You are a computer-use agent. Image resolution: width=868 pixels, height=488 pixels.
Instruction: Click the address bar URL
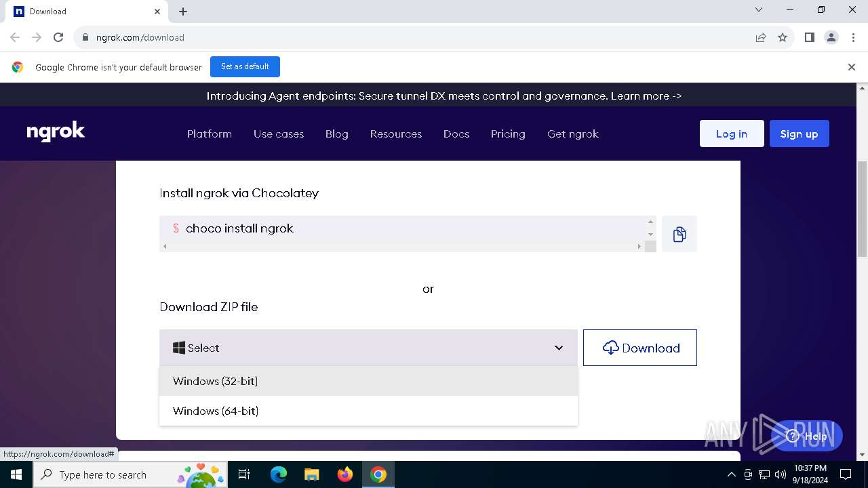click(140, 37)
